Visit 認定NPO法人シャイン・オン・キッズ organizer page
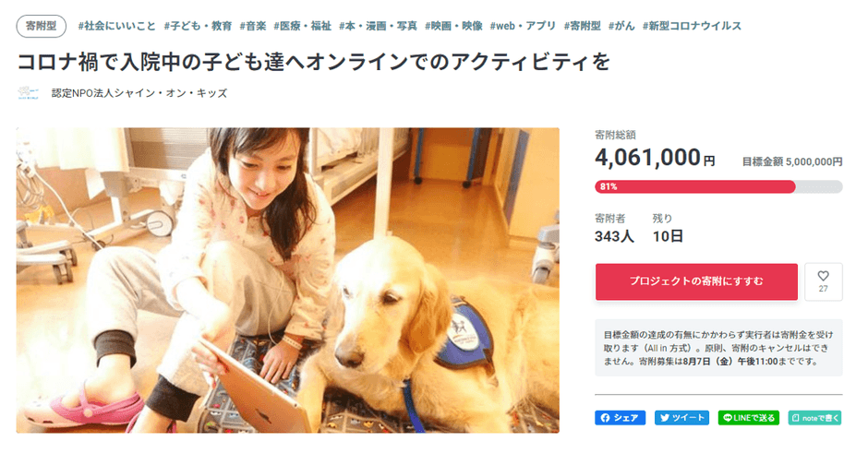The image size is (868, 465). pos(139,93)
